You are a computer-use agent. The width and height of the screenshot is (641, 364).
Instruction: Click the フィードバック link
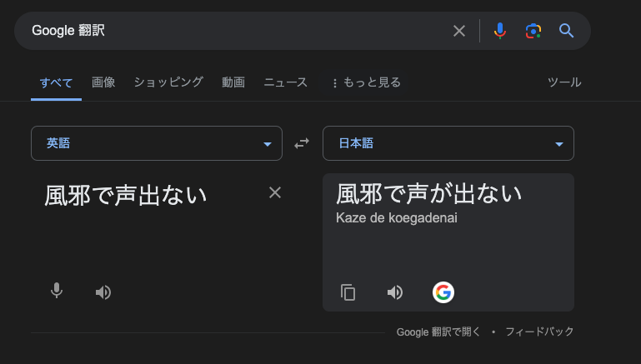pos(539,332)
